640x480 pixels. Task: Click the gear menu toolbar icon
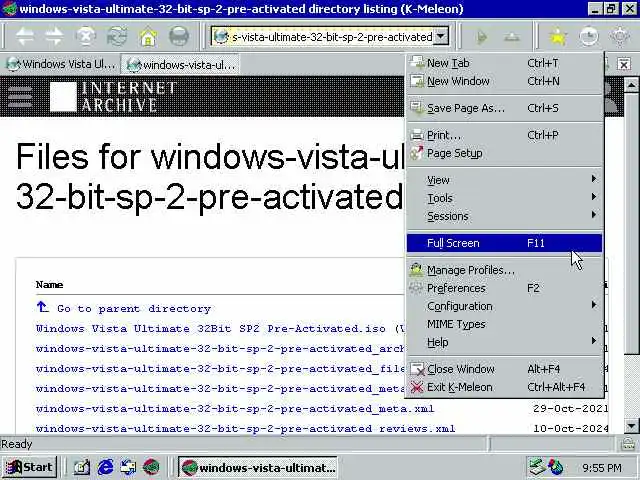(620, 37)
